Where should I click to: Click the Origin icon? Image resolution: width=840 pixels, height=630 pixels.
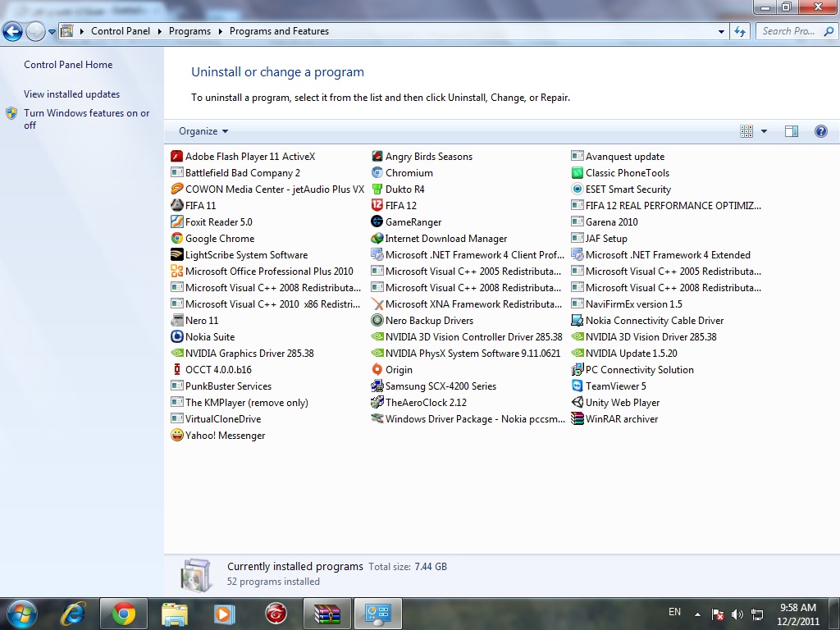point(377,370)
